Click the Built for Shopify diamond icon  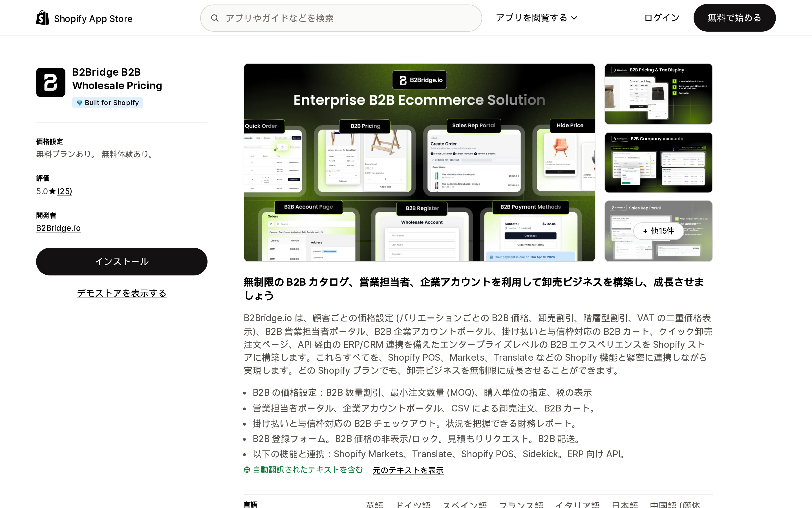80,103
